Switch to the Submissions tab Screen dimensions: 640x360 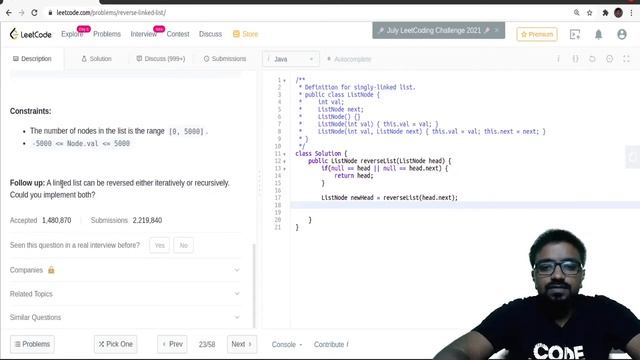coord(225,59)
